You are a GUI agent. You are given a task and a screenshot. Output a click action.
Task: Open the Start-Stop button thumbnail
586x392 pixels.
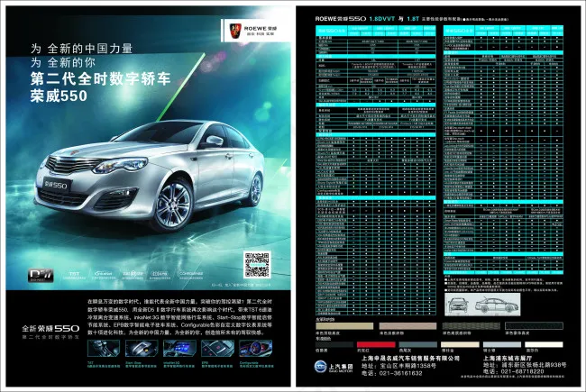pyautogui.click(x=142, y=348)
